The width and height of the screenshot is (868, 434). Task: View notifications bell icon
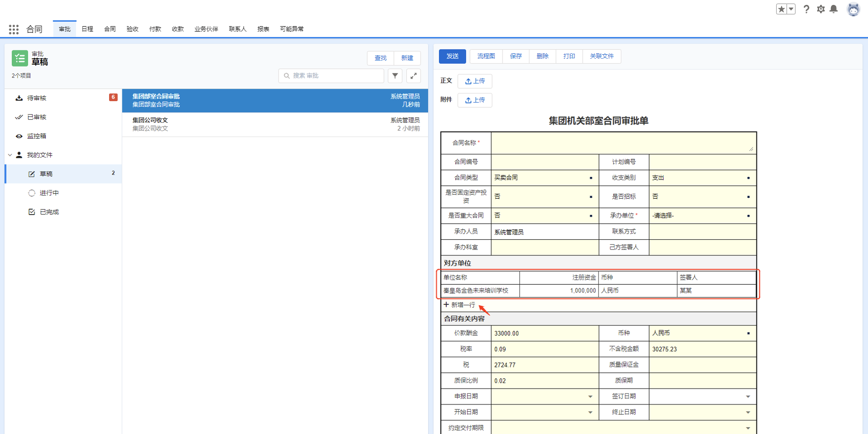834,9
